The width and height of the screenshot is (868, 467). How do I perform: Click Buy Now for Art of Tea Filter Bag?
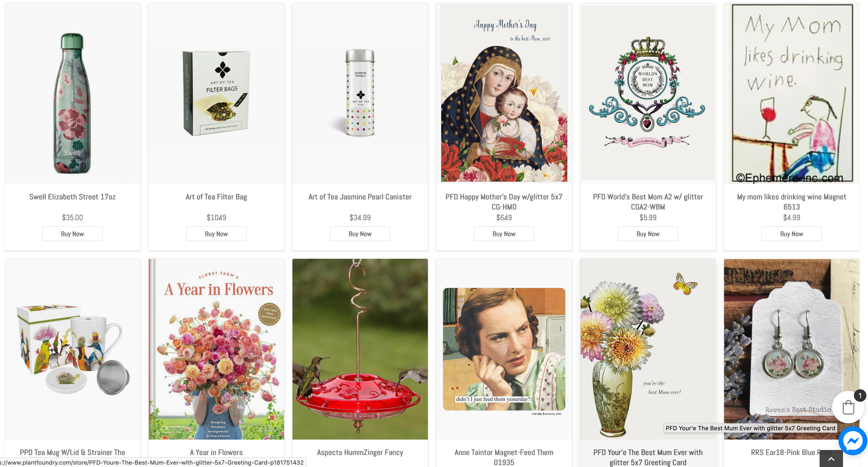(x=216, y=234)
